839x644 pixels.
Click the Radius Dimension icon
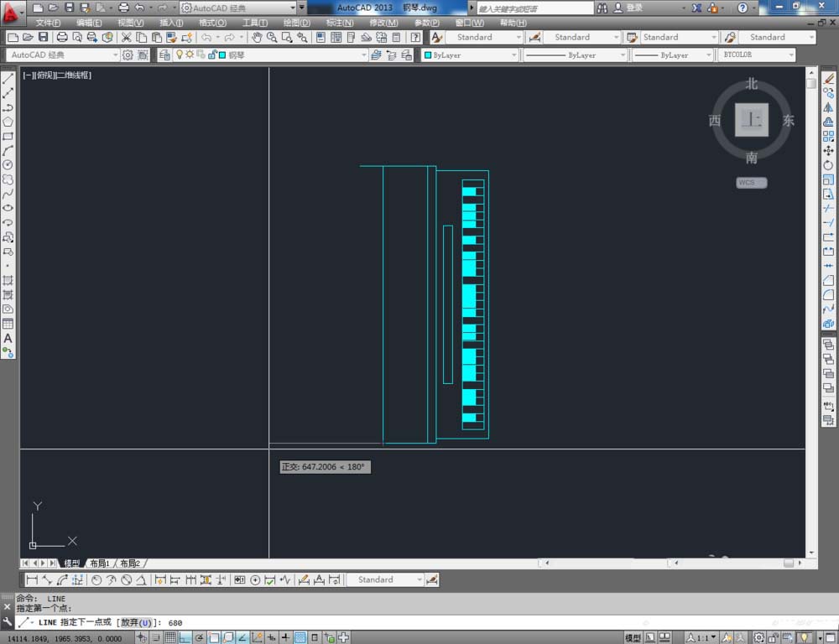96,579
